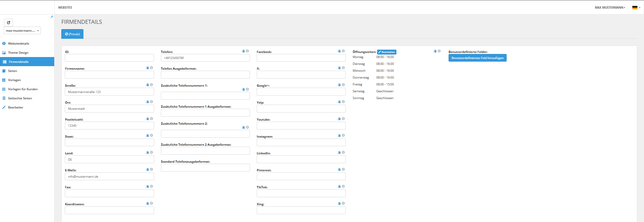Click info icon next to YouTube field
Image resolution: width=644 pixels, height=222 pixels.
(343, 119)
